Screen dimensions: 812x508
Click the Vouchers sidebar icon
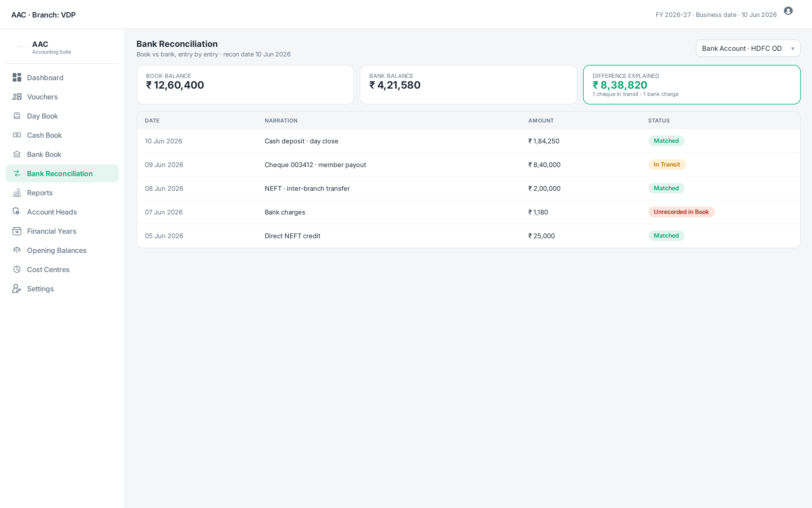pos(17,97)
